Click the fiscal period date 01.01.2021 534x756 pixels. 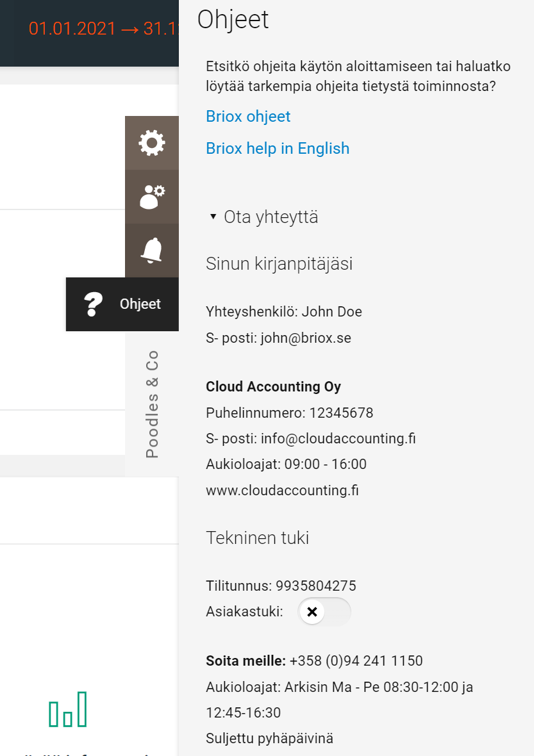(x=72, y=28)
